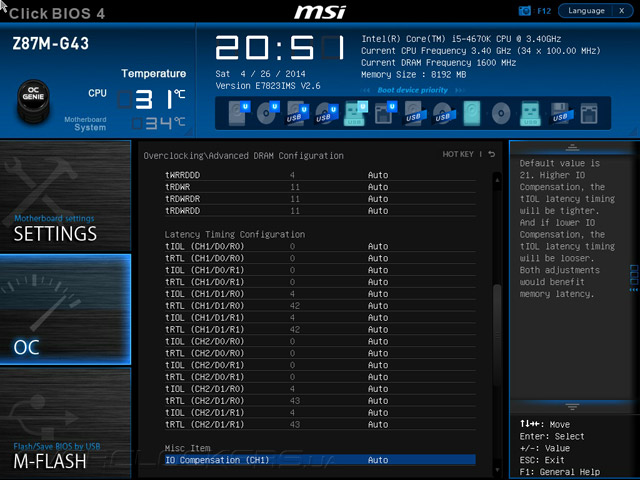Select tRTL (CH2/D0/R1) row

click(x=320, y=377)
